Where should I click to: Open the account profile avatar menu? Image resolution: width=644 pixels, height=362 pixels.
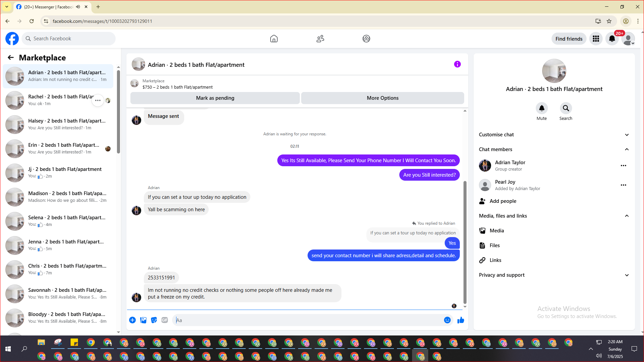coord(628,39)
